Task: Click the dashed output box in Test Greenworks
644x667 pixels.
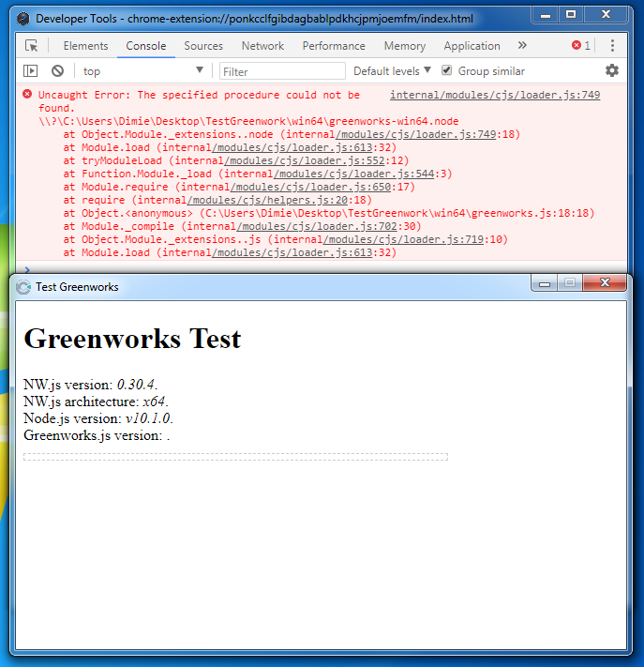Action: (x=235, y=457)
